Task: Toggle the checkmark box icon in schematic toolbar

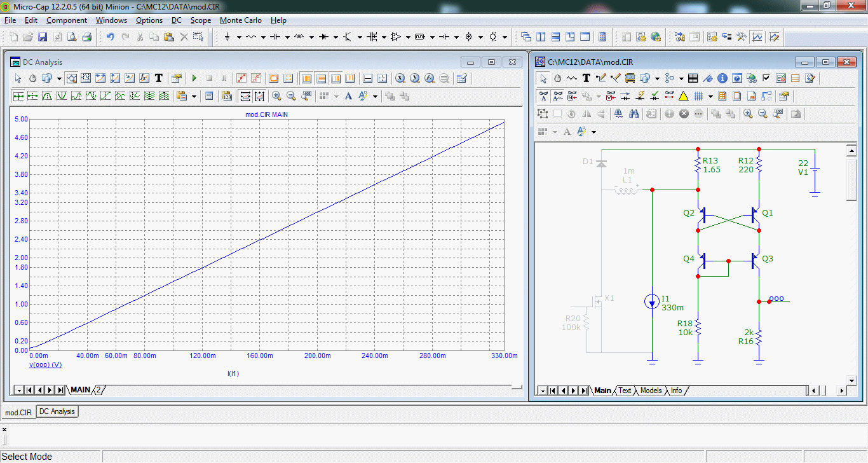Action: click(766, 78)
